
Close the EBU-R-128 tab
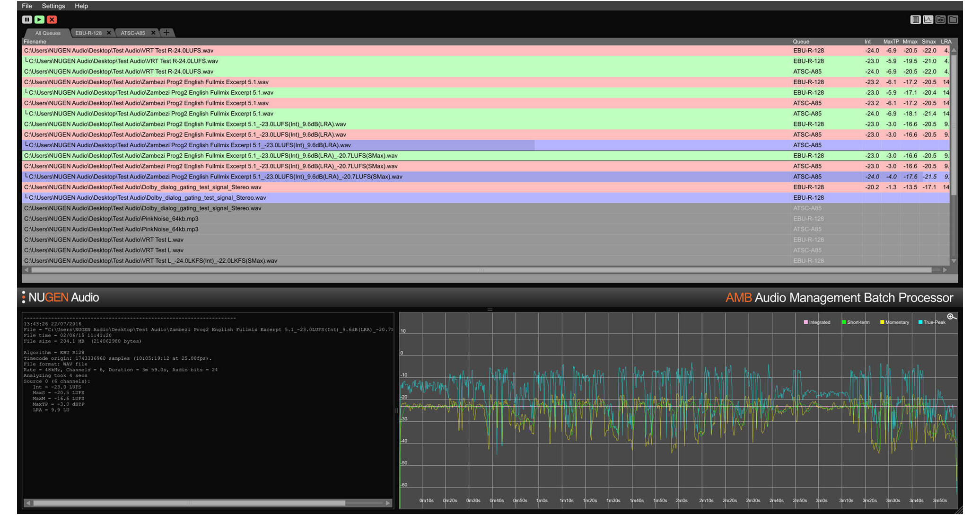(x=109, y=33)
